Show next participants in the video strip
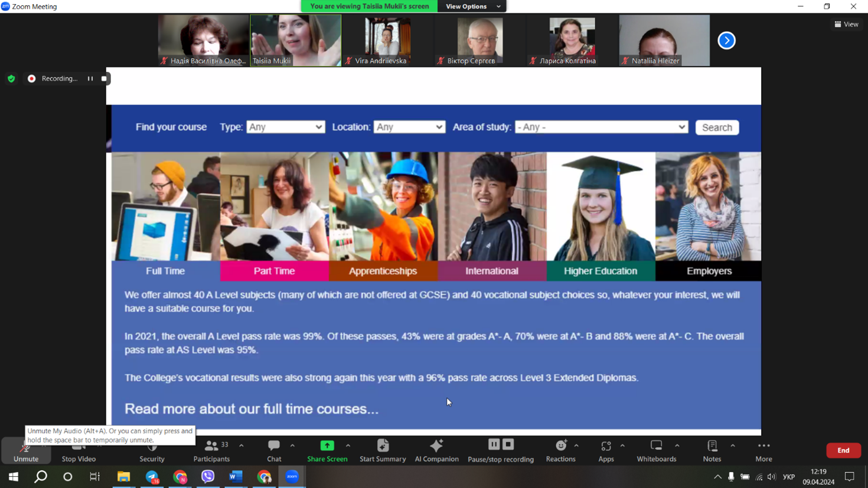 [726, 40]
